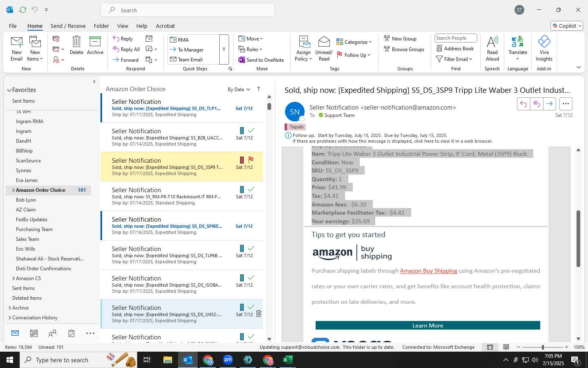Expand the Archive folder group
588x368 pixels.
coord(10,308)
